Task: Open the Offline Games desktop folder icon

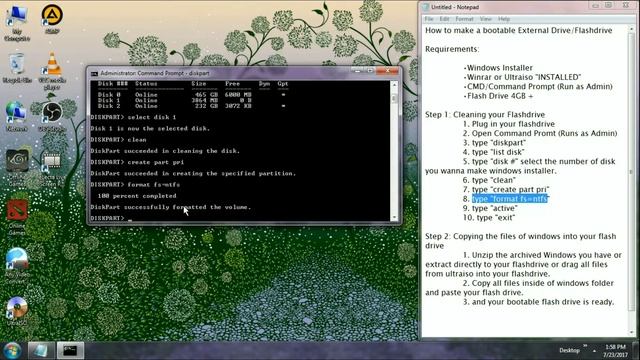Action: click(17, 167)
